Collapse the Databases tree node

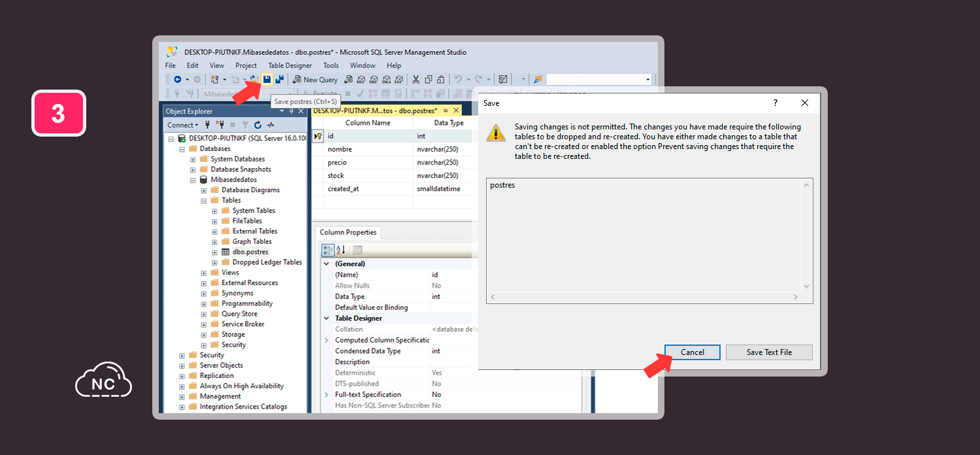[182, 149]
